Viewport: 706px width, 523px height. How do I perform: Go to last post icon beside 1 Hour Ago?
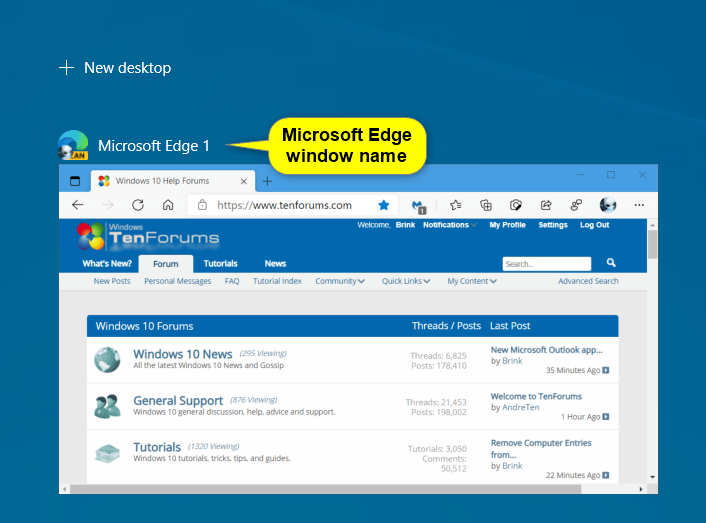click(606, 417)
